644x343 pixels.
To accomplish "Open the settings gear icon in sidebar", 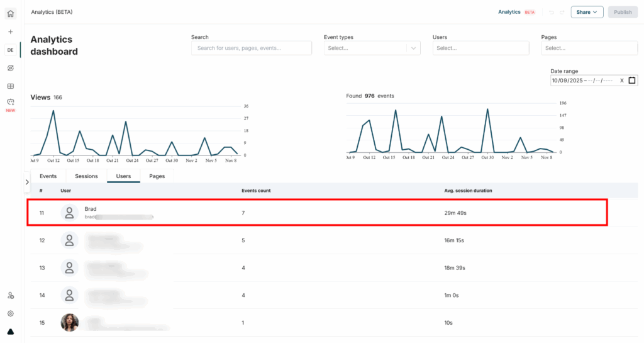I will (10, 313).
